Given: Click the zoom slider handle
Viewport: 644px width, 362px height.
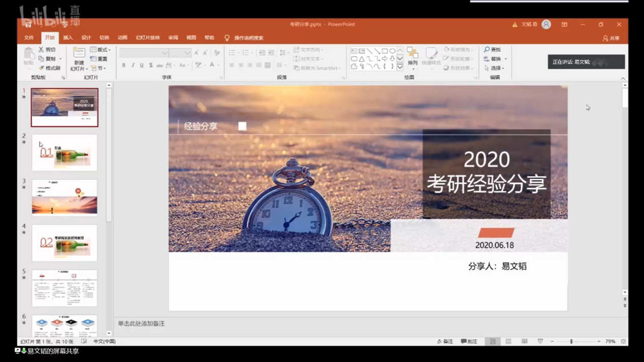Looking at the screenshot, I should coord(571,342).
